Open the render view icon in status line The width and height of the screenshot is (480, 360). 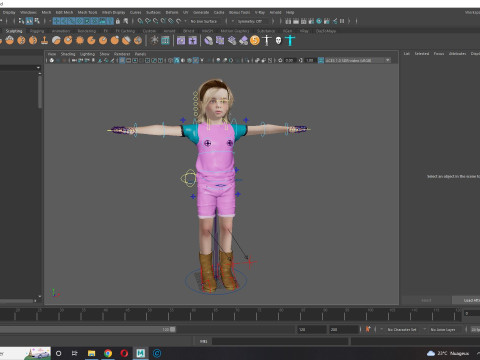point(288,21)
